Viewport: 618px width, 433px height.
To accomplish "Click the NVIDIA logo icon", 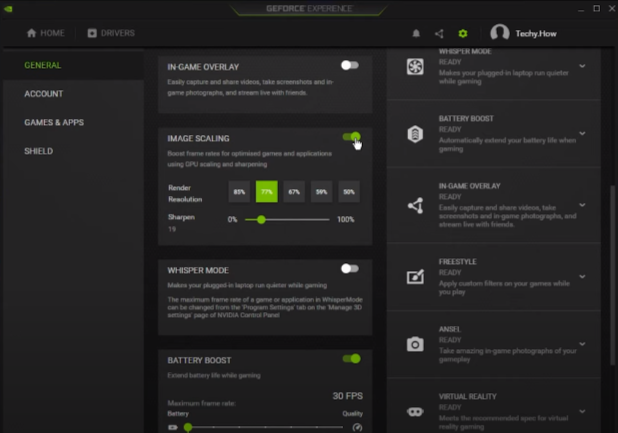I will tap(8, 9).
